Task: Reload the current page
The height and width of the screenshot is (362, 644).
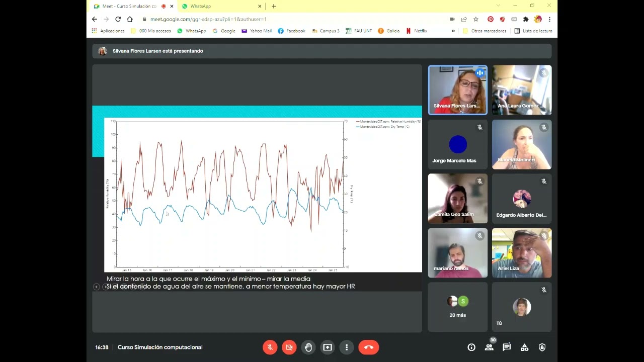Action: click(x=118, y=19)
